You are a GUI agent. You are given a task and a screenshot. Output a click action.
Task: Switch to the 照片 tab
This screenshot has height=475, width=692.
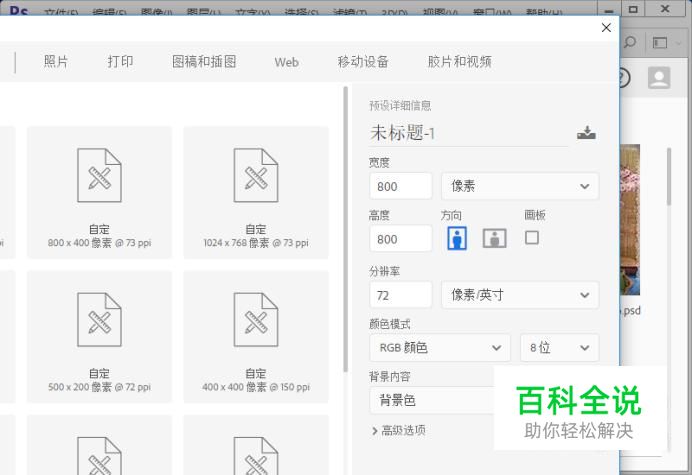56,62
